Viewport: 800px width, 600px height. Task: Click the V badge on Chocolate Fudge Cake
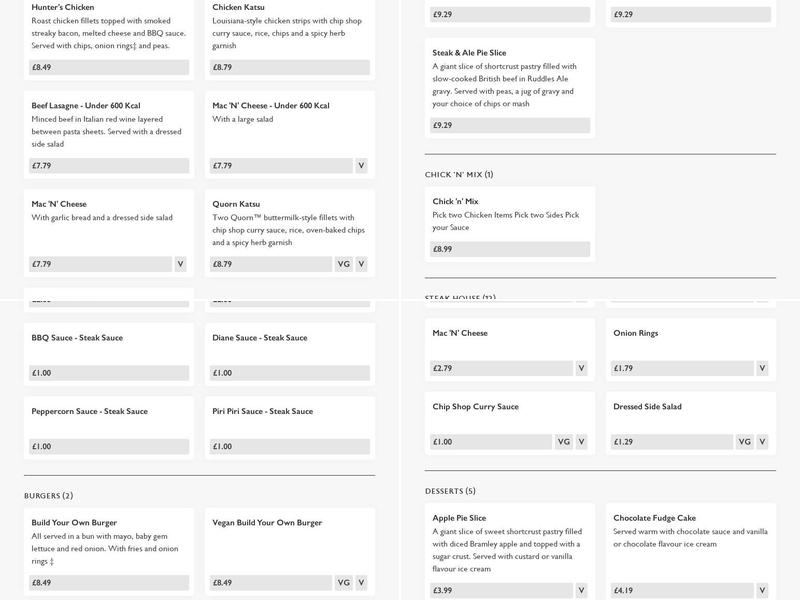coord(762,590)
